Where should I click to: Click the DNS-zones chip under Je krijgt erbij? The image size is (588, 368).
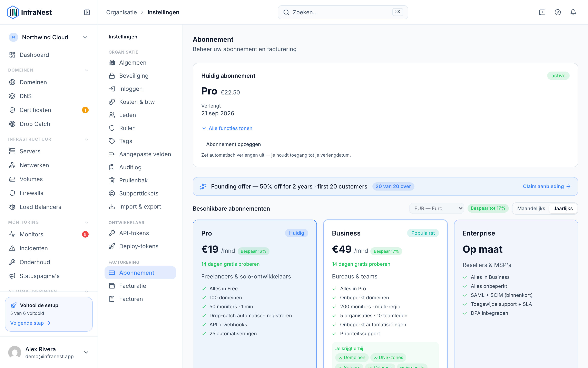tap(388, 357)
